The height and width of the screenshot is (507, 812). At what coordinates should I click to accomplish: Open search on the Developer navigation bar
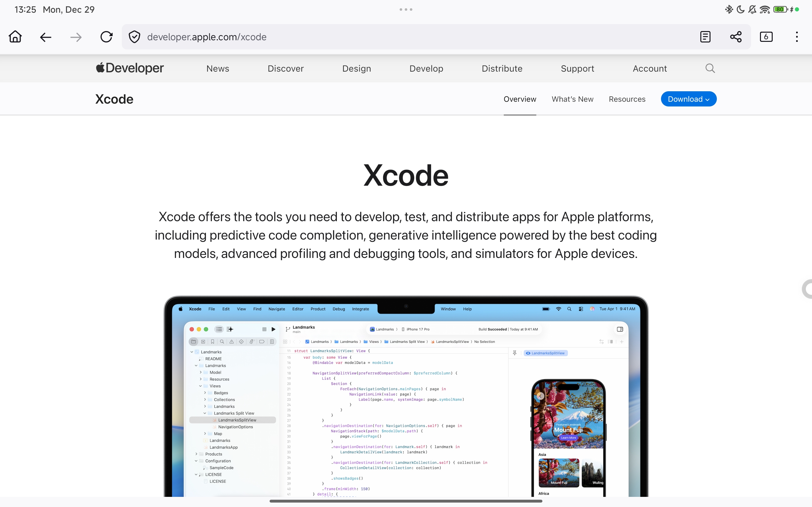710,68
